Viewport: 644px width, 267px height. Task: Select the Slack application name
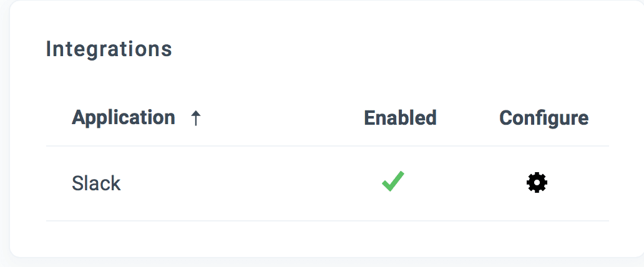click(96, 183)
